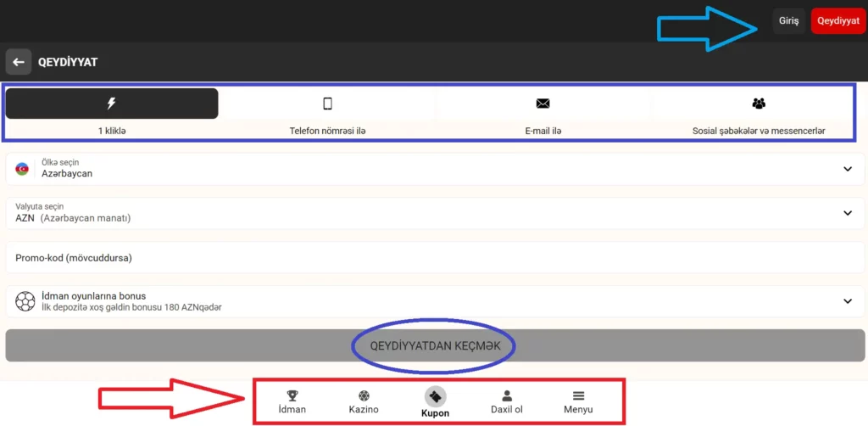Select the lightning bolt 1 kliklə option

coord(111,104)
